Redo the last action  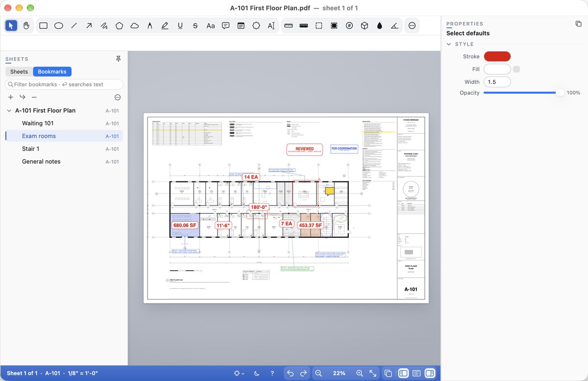coord(303,373)
